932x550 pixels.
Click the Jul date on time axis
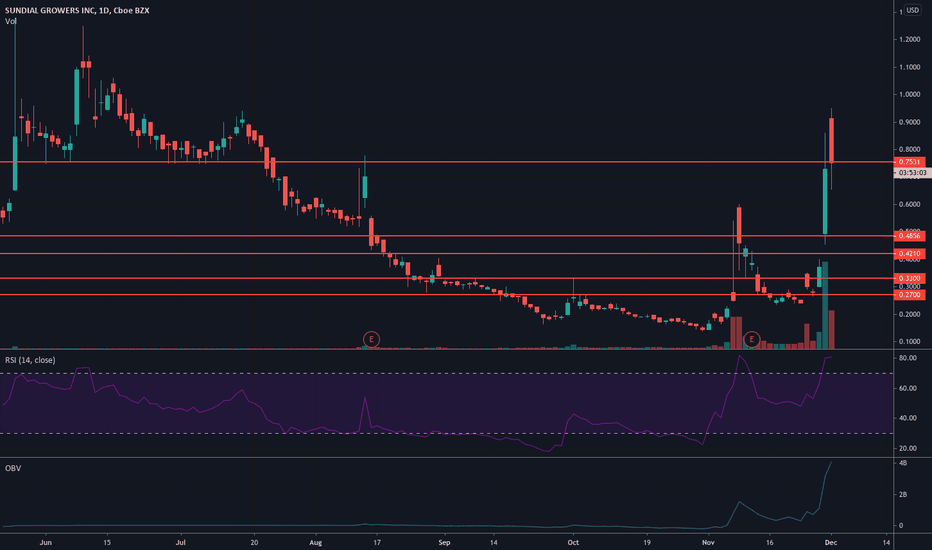[x=181, y=542]
